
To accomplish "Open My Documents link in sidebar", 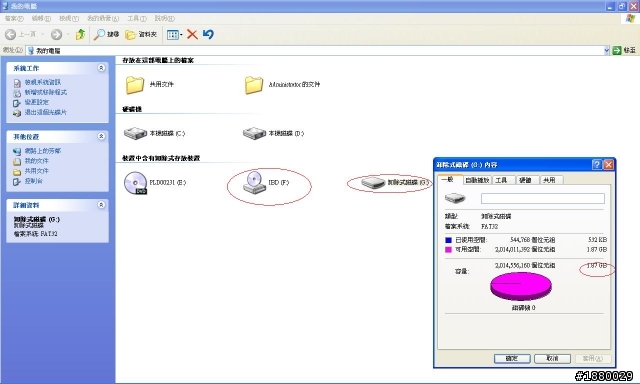I will [x=36, y=161].
